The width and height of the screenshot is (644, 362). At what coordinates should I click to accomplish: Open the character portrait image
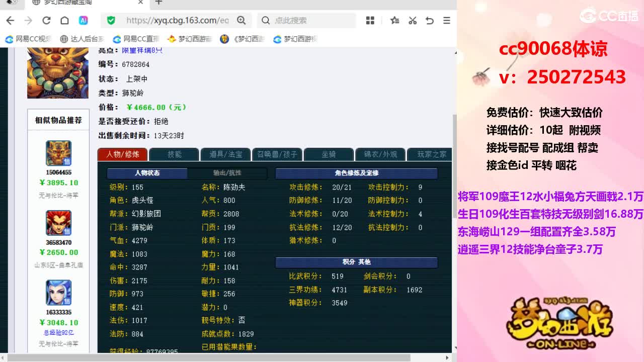58,72
